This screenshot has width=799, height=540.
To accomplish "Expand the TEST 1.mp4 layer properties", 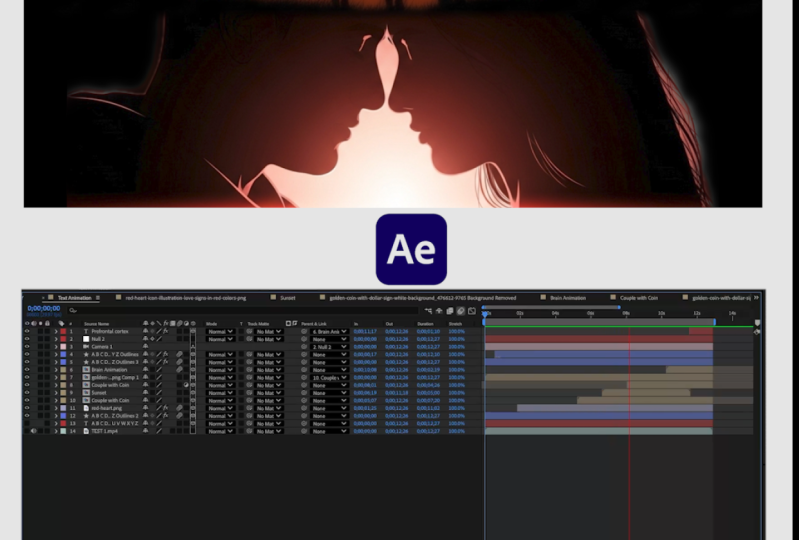I will [x=56, y=431].
